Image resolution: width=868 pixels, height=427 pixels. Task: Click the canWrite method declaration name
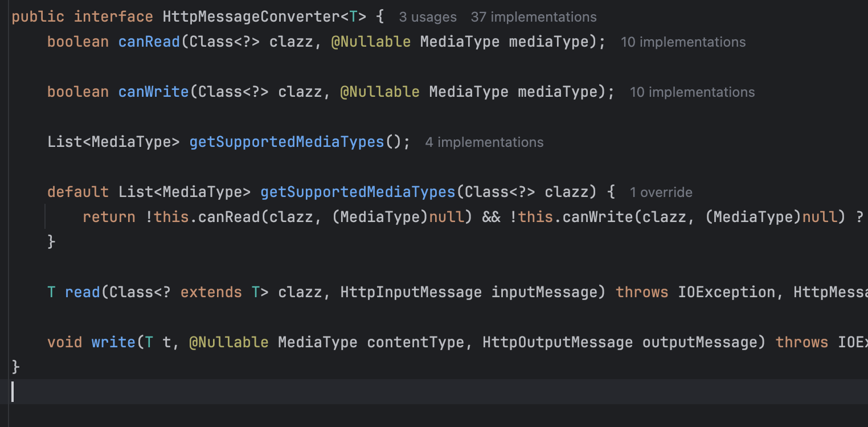154,92
